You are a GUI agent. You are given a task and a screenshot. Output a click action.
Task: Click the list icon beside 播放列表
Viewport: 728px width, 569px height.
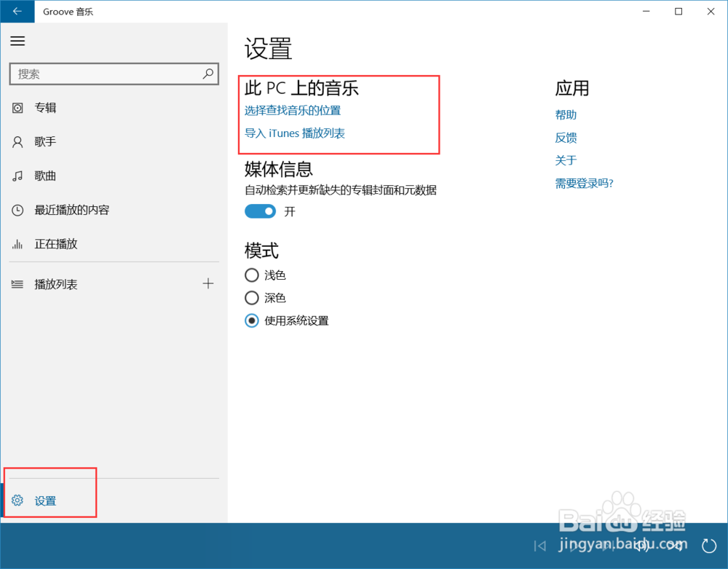[17, 284]
